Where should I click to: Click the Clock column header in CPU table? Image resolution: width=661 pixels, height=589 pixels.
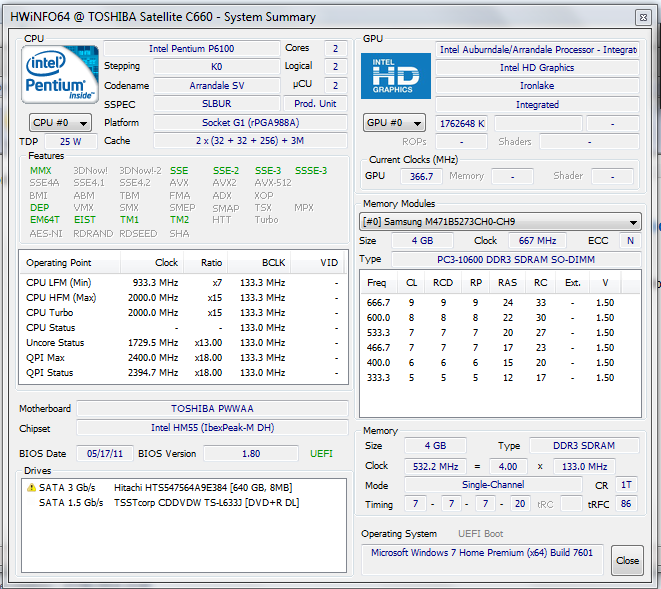point(153,263)
